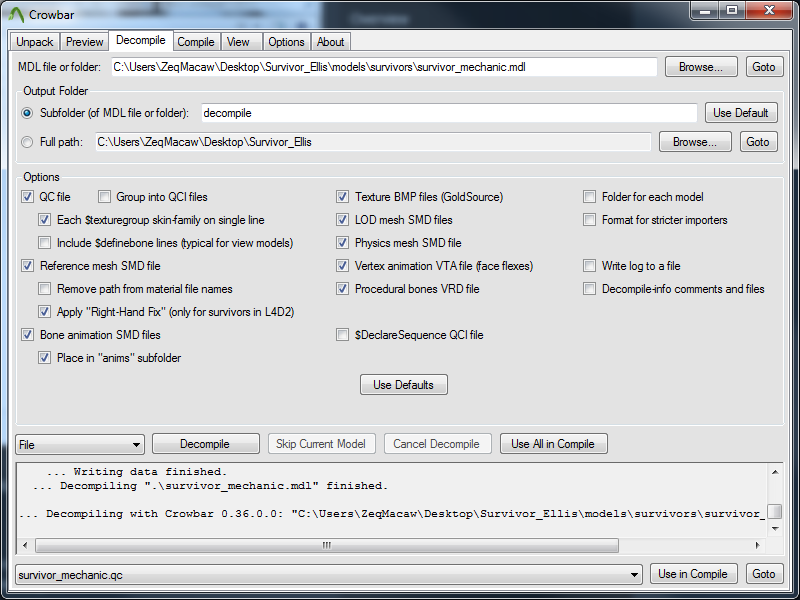Screen dimensions: 800x600
Task: Click the log vertical scrollbar thumb
Action: (x=775, y=511)
